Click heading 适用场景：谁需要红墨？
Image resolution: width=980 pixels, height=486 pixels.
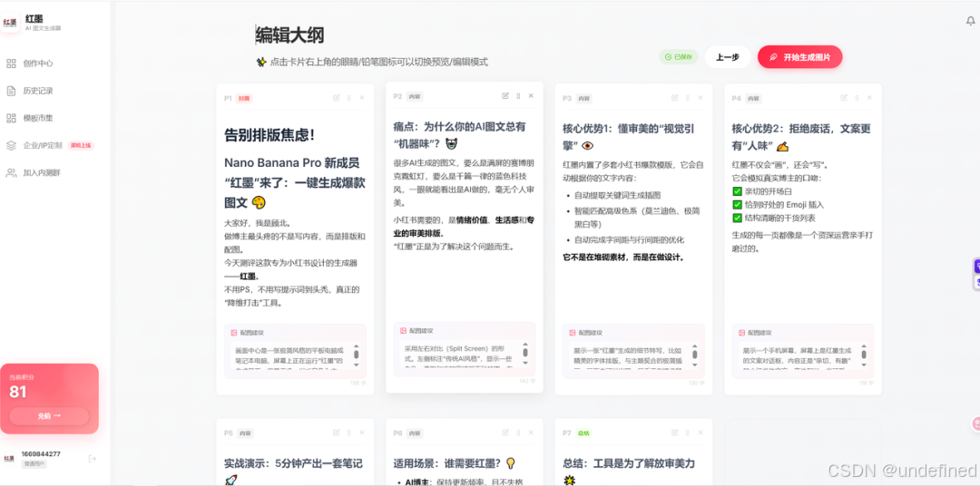[455, 463]
